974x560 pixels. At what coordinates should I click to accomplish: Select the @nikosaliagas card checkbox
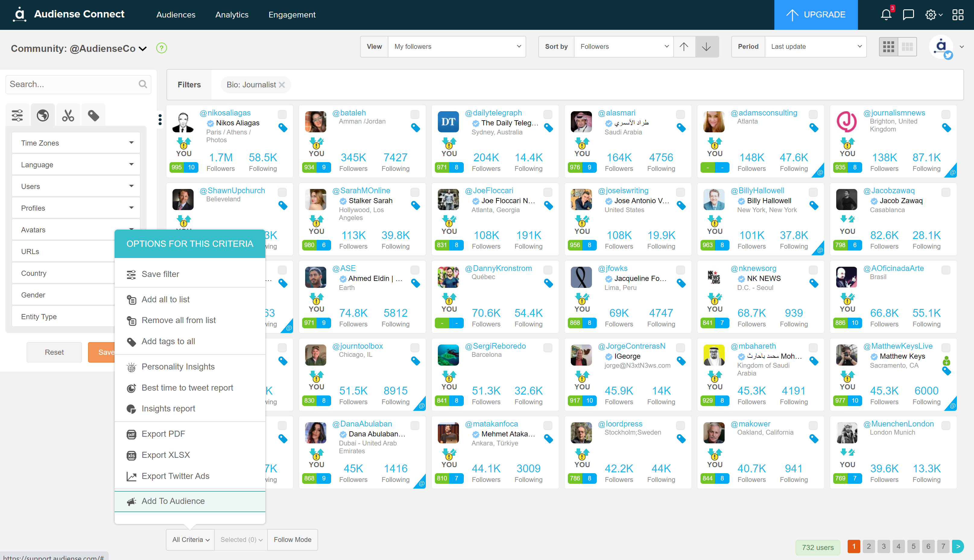(x=282, y=114)
